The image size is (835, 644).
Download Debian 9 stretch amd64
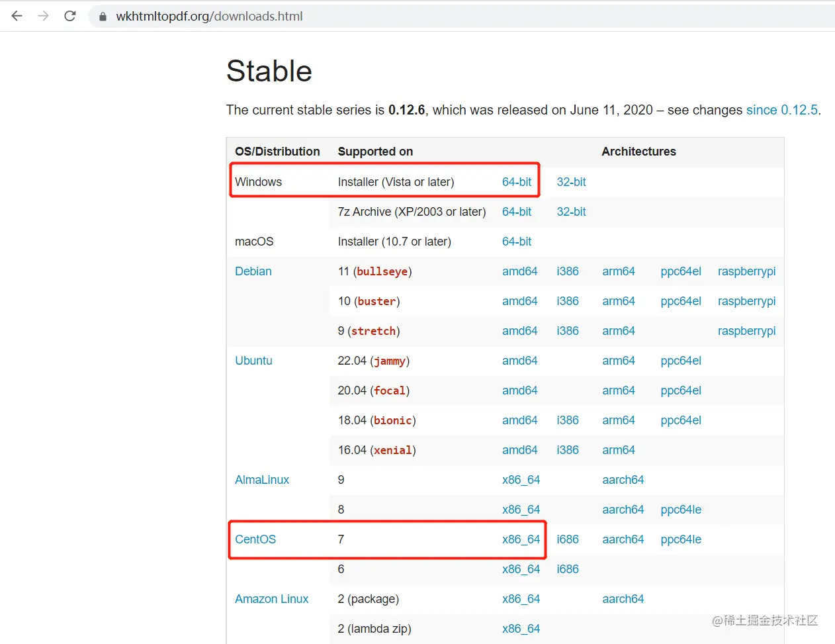tap(519, 331)
